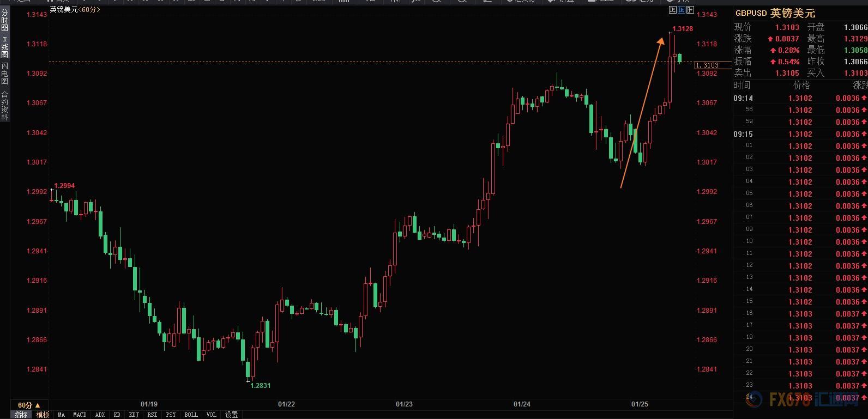Apply the MA indicator
The width and height of the screenshot is (868, 419).
click(x=62, y=415)
